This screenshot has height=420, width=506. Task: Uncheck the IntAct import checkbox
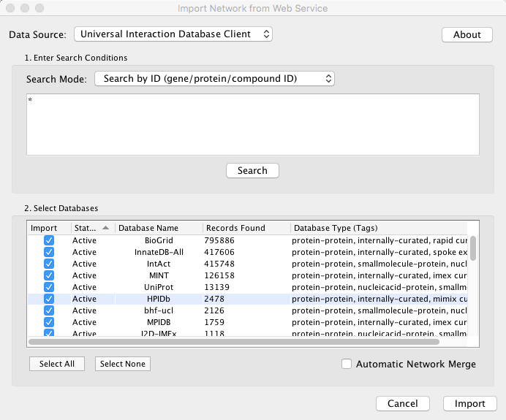click(49, 264)
